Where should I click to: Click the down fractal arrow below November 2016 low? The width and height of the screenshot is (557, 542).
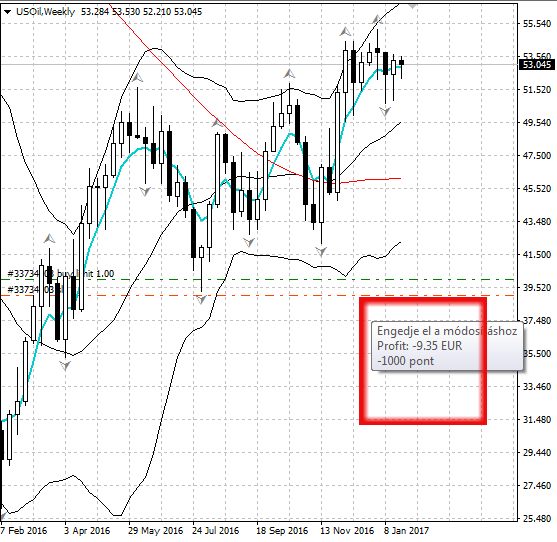[321, 252]
